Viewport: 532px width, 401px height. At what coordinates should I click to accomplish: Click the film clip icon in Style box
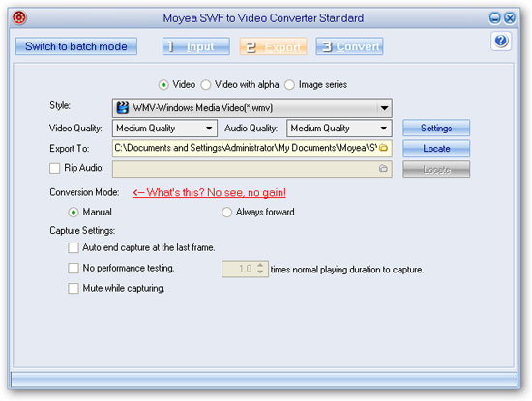tap(122, 108)
